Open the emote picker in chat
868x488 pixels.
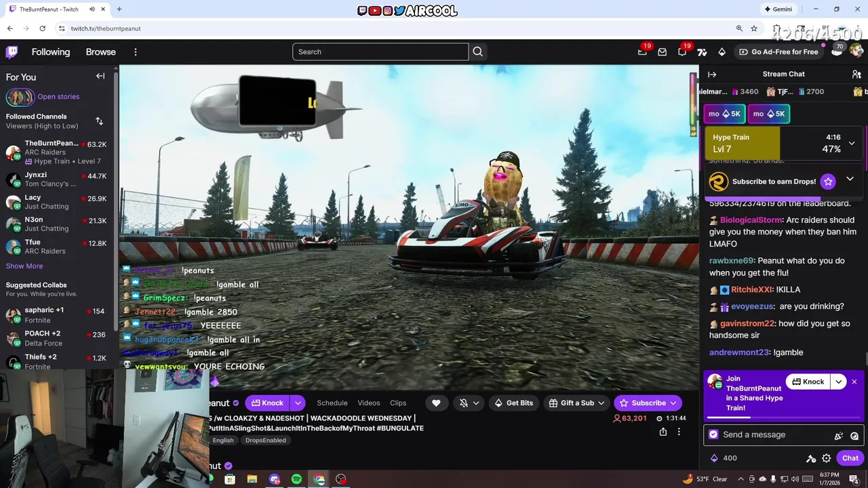coord(854,436)
